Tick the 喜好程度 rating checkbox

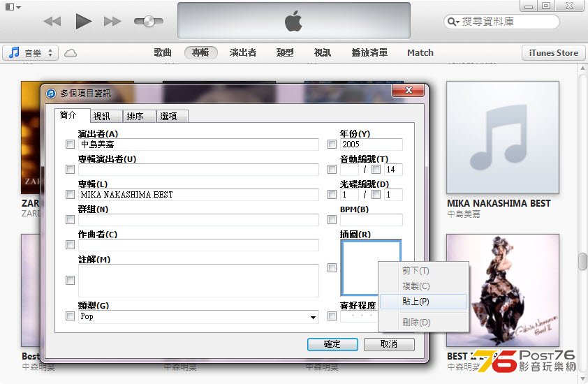332,316
